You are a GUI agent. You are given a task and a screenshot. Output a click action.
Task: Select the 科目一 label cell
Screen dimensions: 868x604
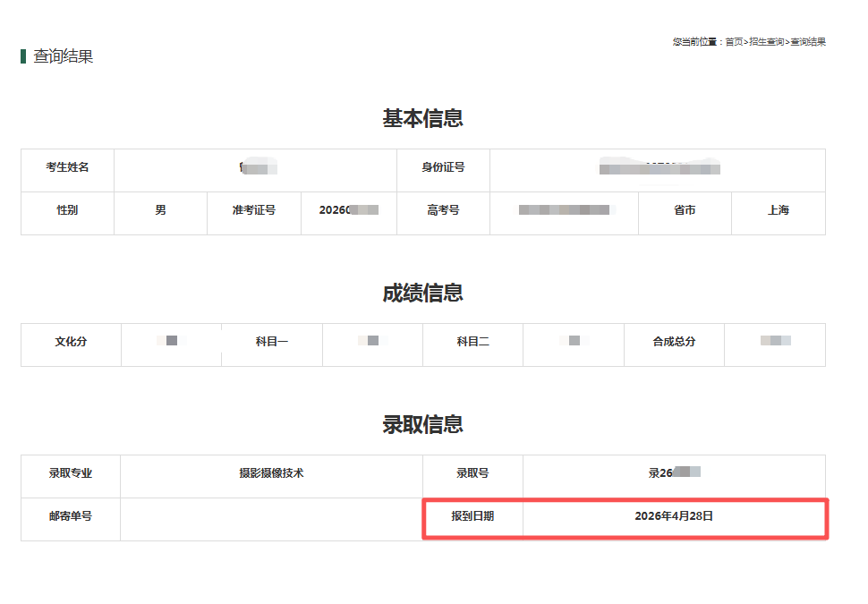click(x=272, y=342)
